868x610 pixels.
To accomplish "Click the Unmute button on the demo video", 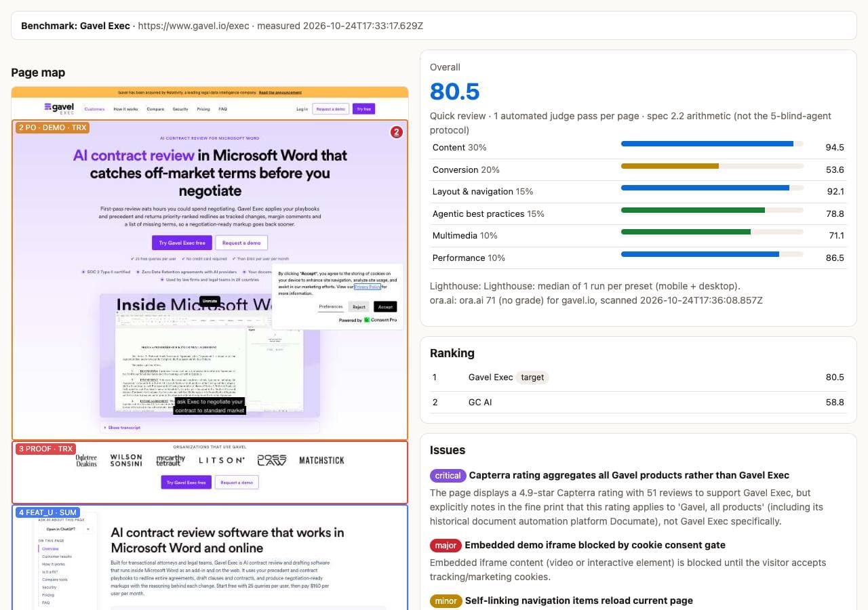I will pos(210,301).
